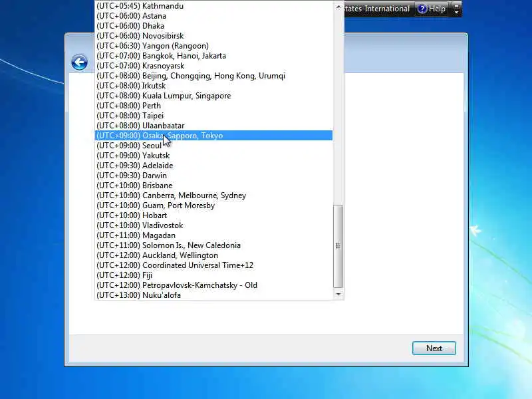Select (UTC+06:00) Dhaka
This screenshot has width=532, height=399.
[x=213, y=26]
